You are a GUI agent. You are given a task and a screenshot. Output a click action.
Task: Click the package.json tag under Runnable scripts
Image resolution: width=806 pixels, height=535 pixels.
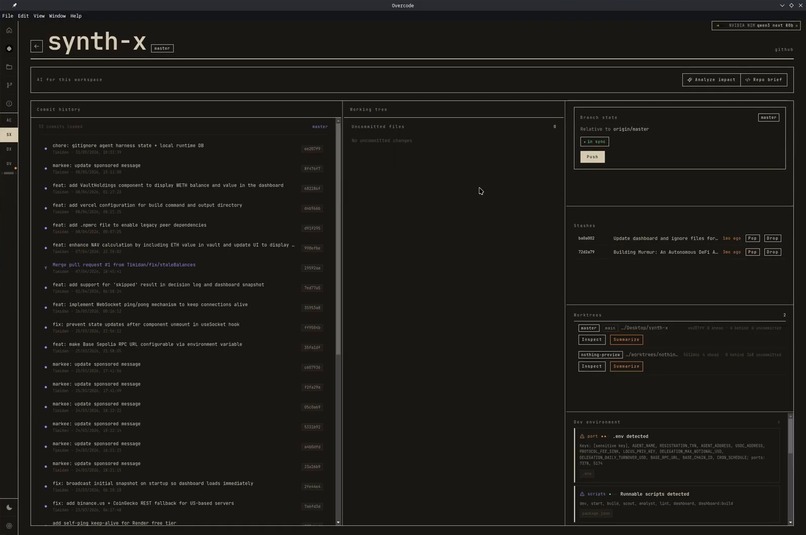point(596,513)
